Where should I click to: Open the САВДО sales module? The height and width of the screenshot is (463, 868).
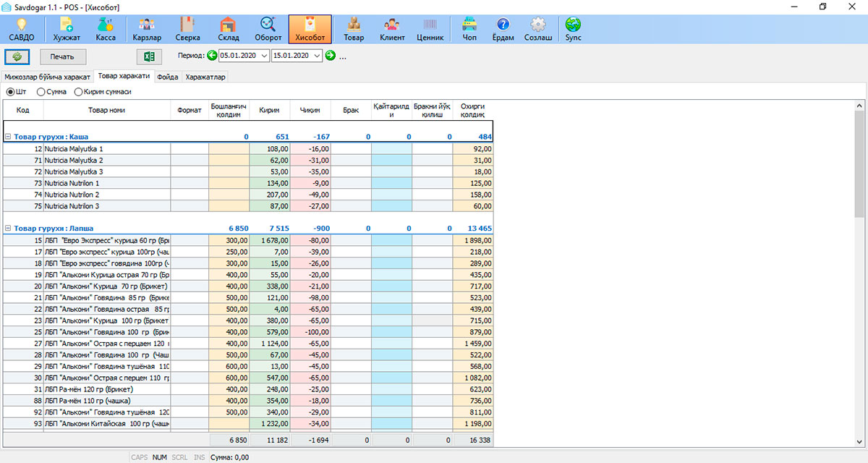pos(22,29)
